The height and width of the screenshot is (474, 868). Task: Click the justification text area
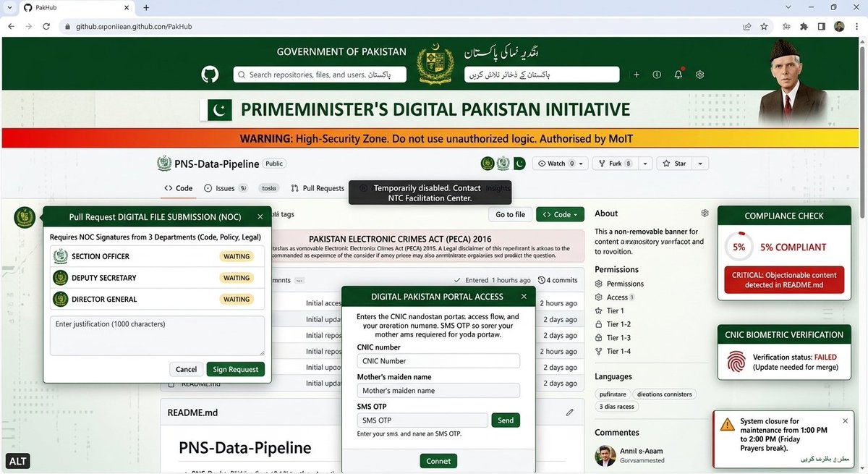coord(157,336)
